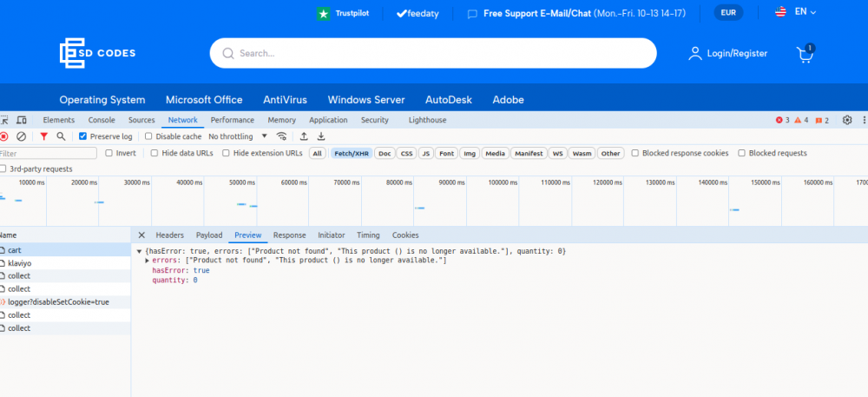The height and width of the screenshot is (397, 868).
Task: Uncheck Preserve log checkbox
Action: tap(83, 136)
